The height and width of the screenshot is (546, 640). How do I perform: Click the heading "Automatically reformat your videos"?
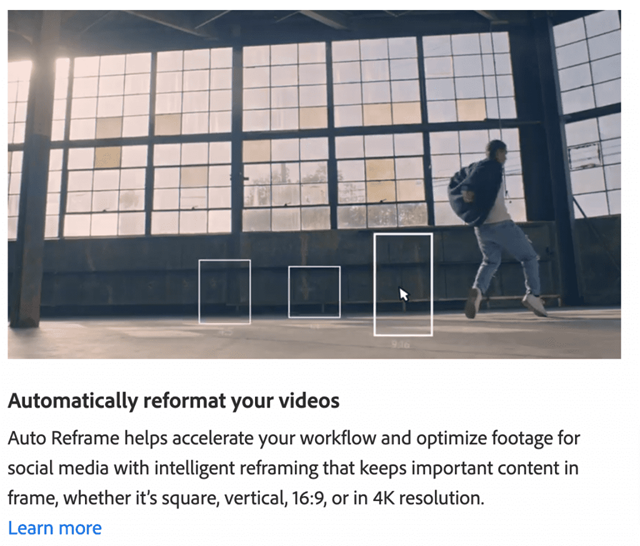(x=173, y=401)
